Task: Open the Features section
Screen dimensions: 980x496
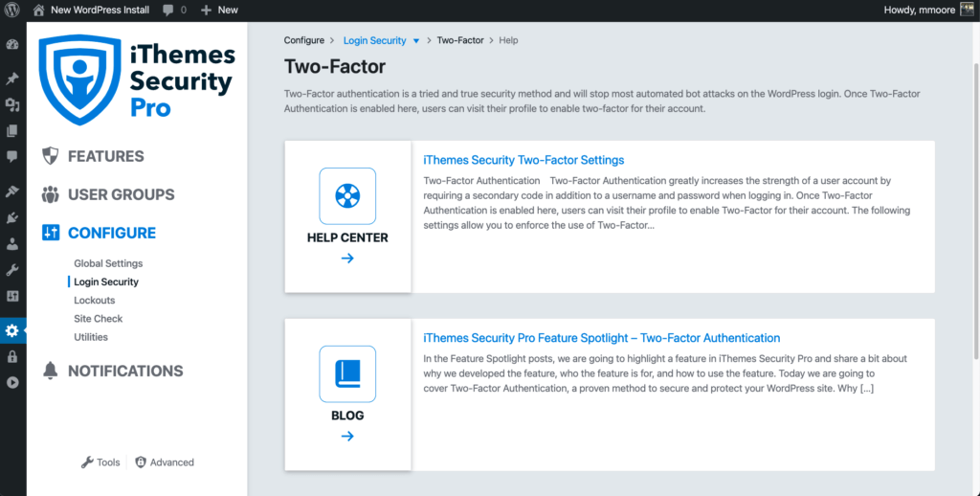Action: 105,156
